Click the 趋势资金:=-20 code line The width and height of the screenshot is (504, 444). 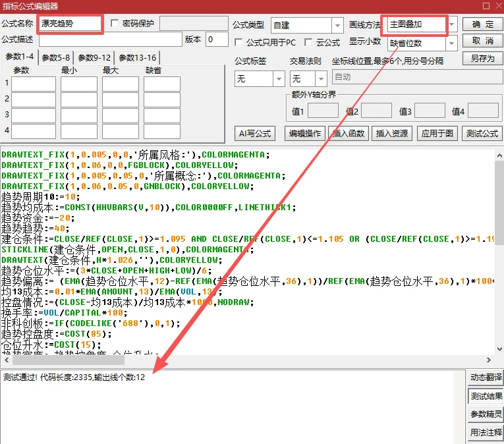(x=38, y=218)
